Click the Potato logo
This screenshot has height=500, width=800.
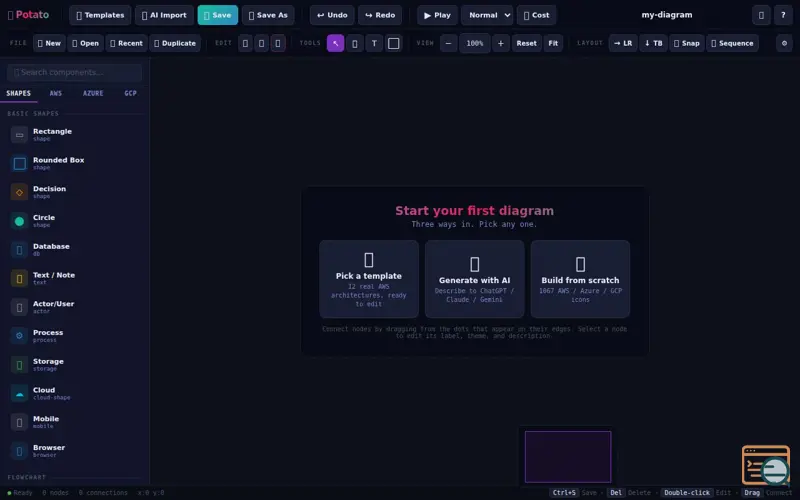click(x=29, y=15)
